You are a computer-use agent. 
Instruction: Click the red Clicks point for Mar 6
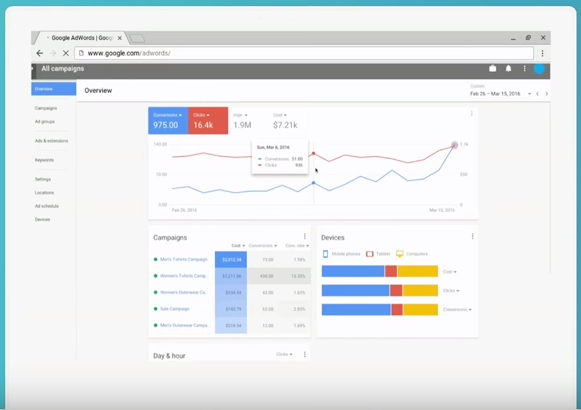click(313, 153)
